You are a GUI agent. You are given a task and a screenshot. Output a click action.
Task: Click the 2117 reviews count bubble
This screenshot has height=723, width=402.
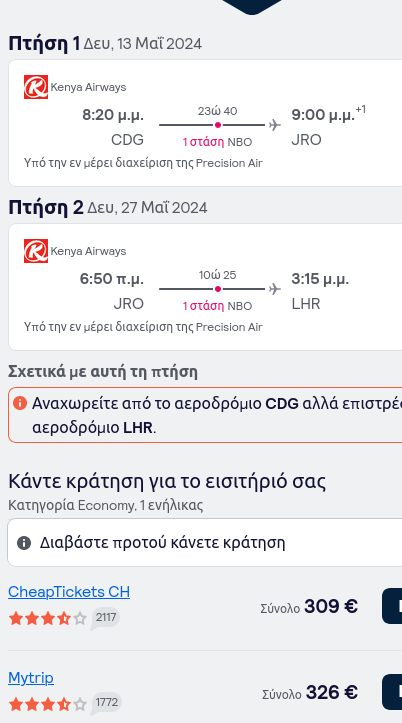(106, 617)
